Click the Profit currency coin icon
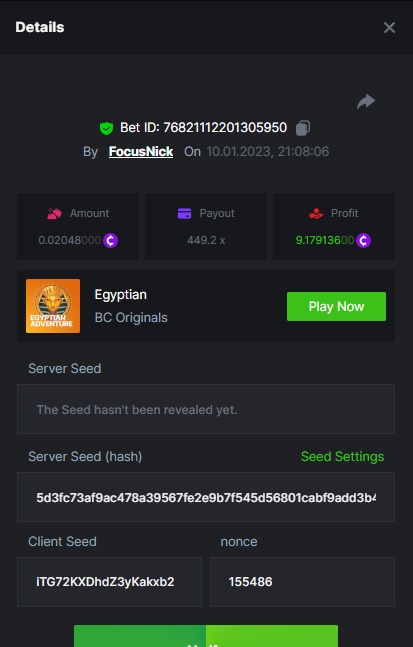The height and width of the screenshot is (647, 413). point(363,240)
